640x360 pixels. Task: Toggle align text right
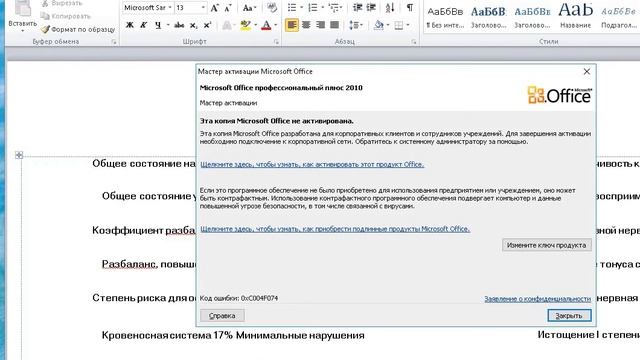point(320,25)
